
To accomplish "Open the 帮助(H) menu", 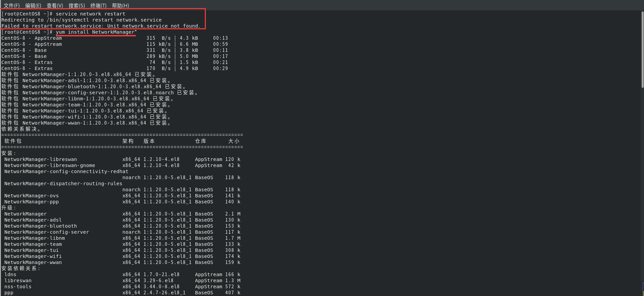I will pyautogui.click(x=120, y=5).
